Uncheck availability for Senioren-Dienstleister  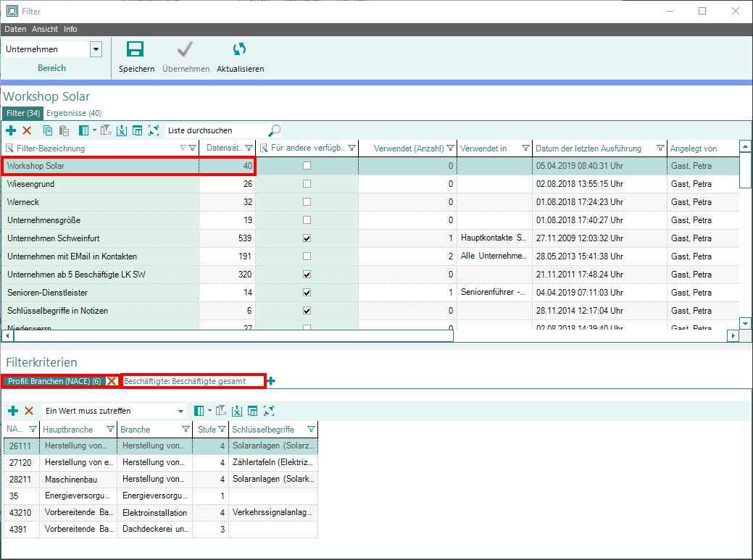tap(307, 292)
